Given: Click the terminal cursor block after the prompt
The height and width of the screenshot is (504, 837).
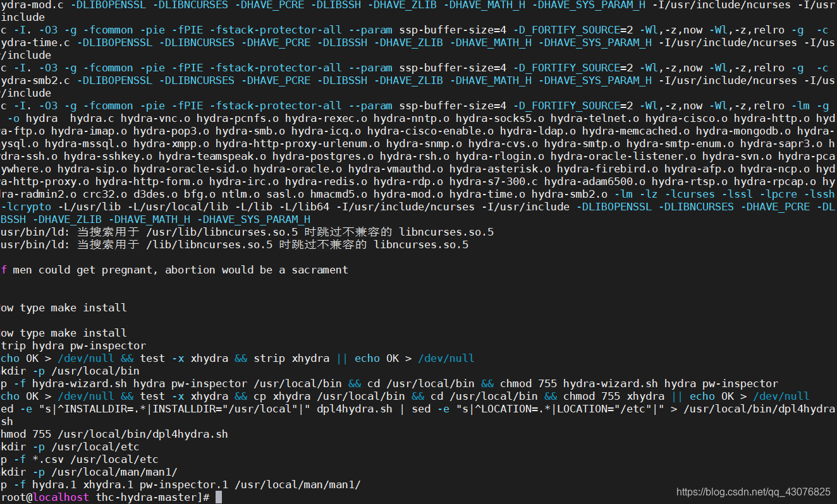Looking at the screenshot, I should (219, 497).
